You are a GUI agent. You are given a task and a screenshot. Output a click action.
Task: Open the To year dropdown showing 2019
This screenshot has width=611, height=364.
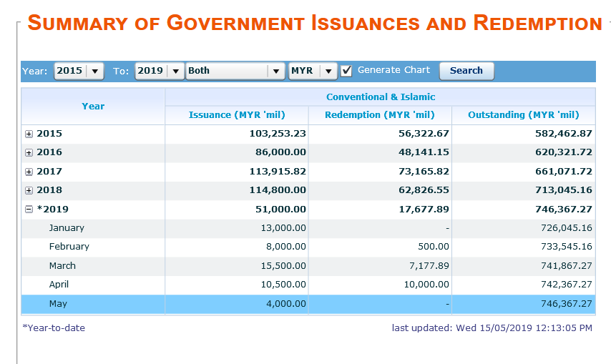[x=160, y=71]
